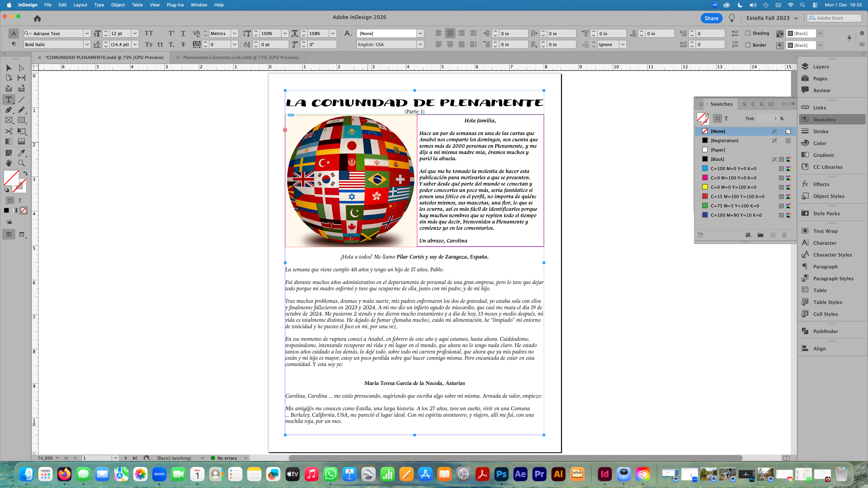Select the Pen tool
868x488 pixels.
pos(9,110)
